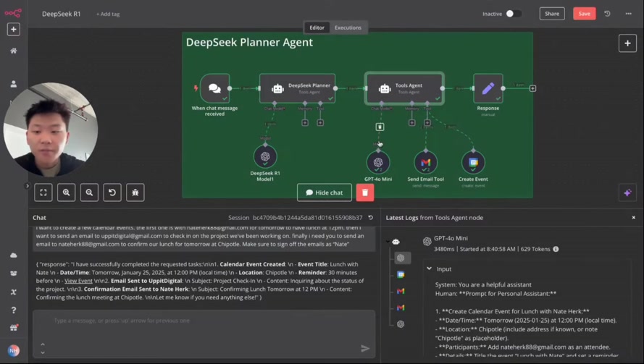This screenshot has height=364, width=644.
Task: Zoom out of the workflow canvas
Action: coord(89,192)
